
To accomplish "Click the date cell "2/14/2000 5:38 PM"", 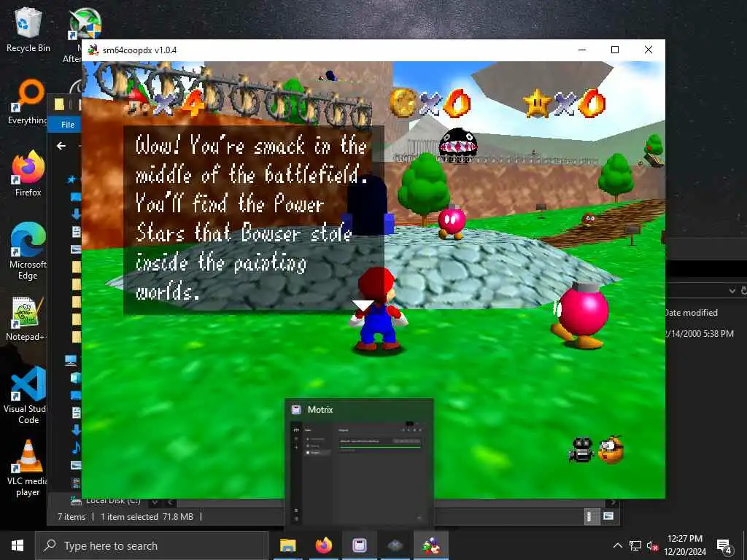I will pos(700,334).
